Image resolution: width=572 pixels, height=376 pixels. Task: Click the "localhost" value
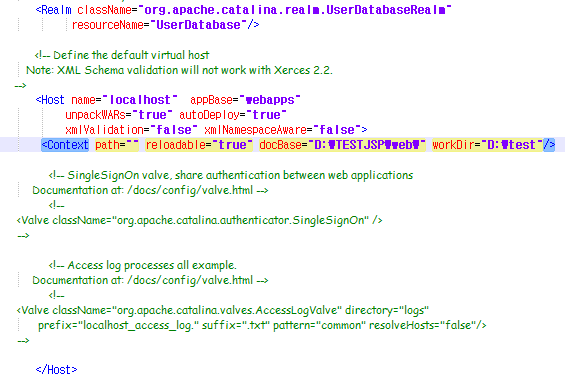140,100
